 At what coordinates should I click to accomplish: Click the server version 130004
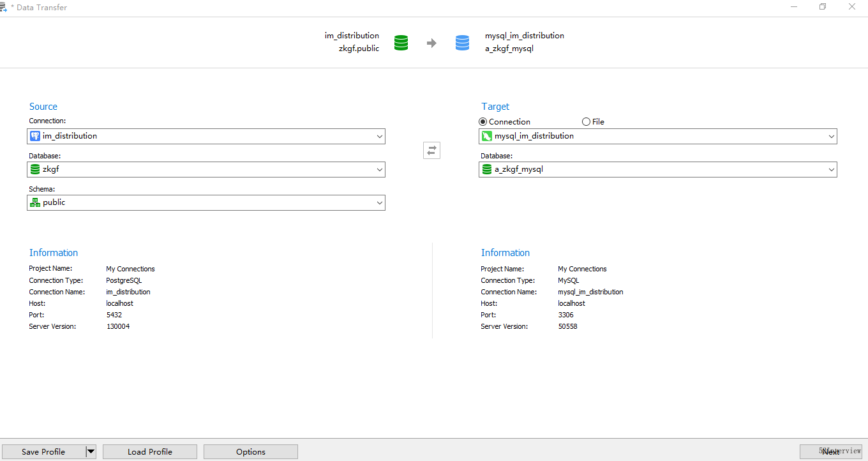(x=118, y=326)
